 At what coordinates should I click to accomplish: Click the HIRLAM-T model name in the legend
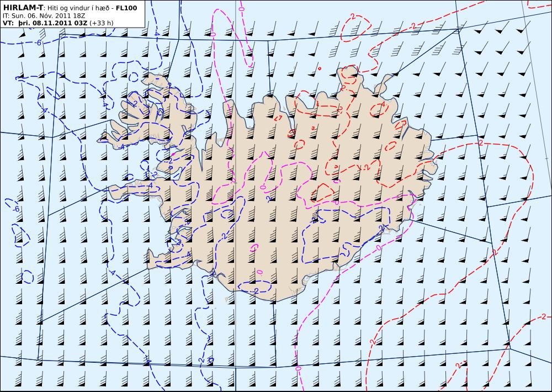click(x=23, y=7)
